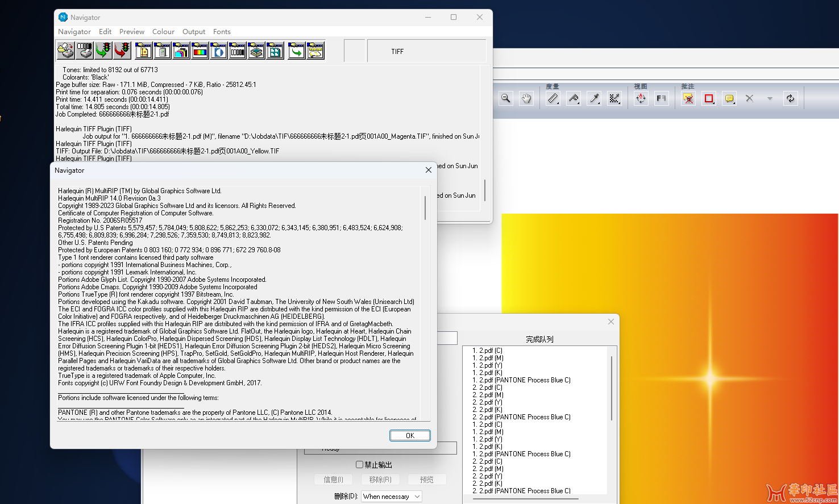This screenshot has width=839, height=504.
Task: Toggle the 禁止输出 checkbox
Action: click(359, 465)
